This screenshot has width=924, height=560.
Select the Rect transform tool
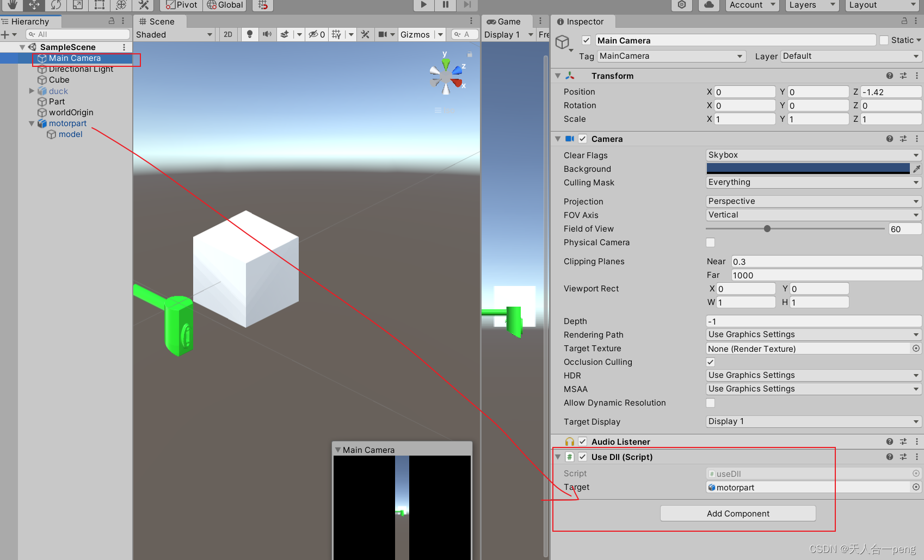[x=98, y=5]
